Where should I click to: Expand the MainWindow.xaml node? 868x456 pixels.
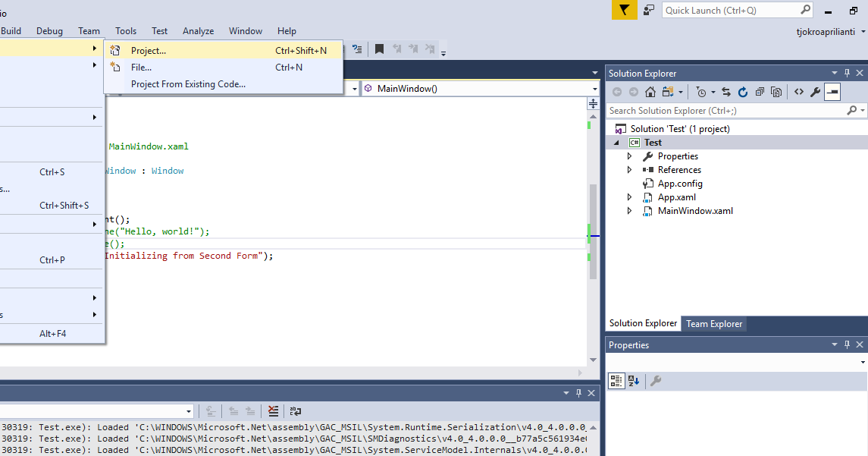pos(629,211)
